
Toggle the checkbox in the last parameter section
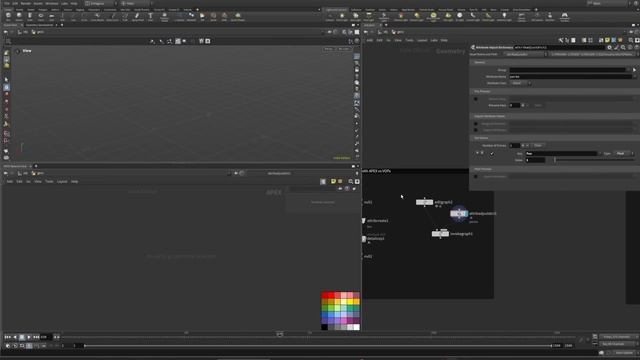(x=476, y=176)
